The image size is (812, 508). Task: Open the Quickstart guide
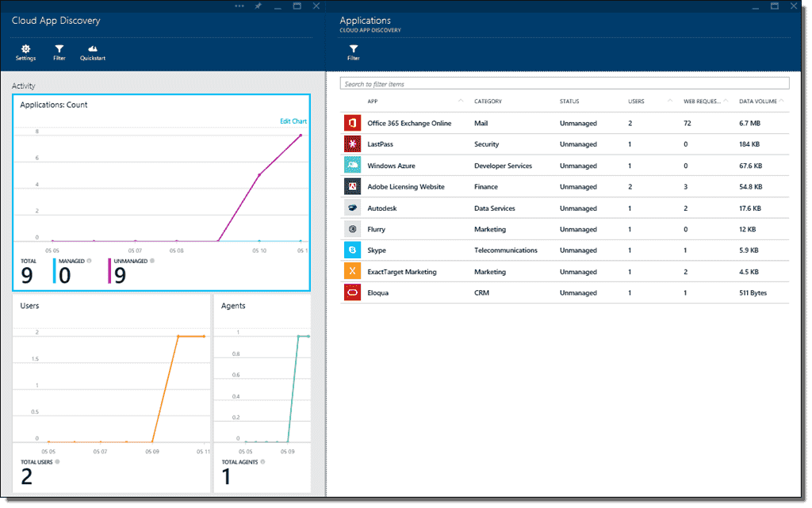[x=92, y=52]
